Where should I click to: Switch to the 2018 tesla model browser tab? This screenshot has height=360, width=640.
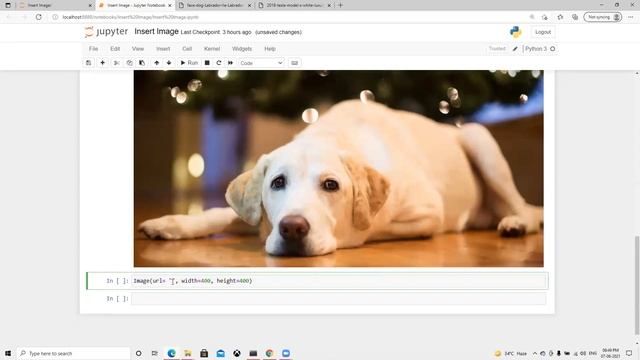pyautogui.click(x=294, y=5)
